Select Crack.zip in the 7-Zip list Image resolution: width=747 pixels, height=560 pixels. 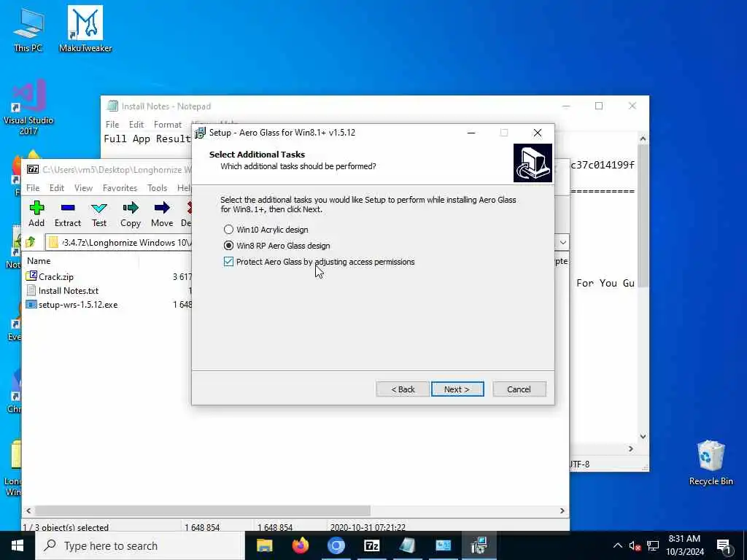(50, 276)
